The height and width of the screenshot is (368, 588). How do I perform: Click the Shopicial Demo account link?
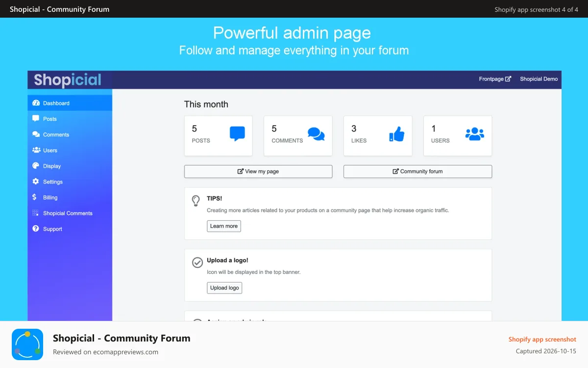click(x=539, y=79)
